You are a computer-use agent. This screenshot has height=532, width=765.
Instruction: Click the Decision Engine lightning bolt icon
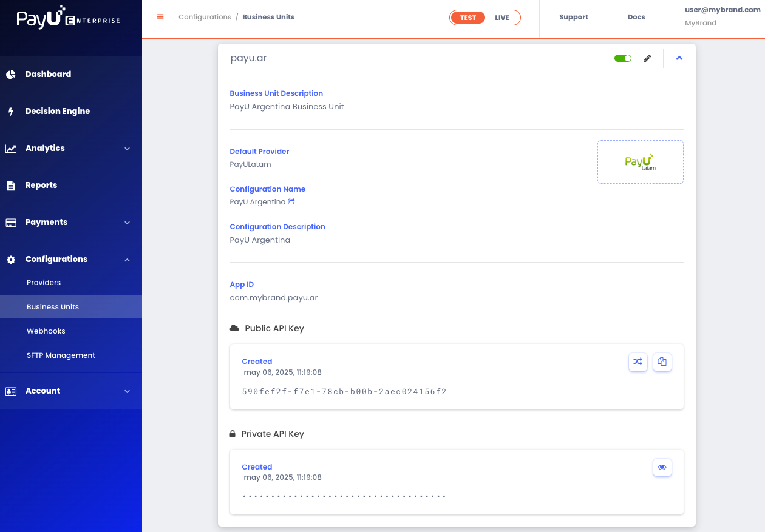(11, 112)
